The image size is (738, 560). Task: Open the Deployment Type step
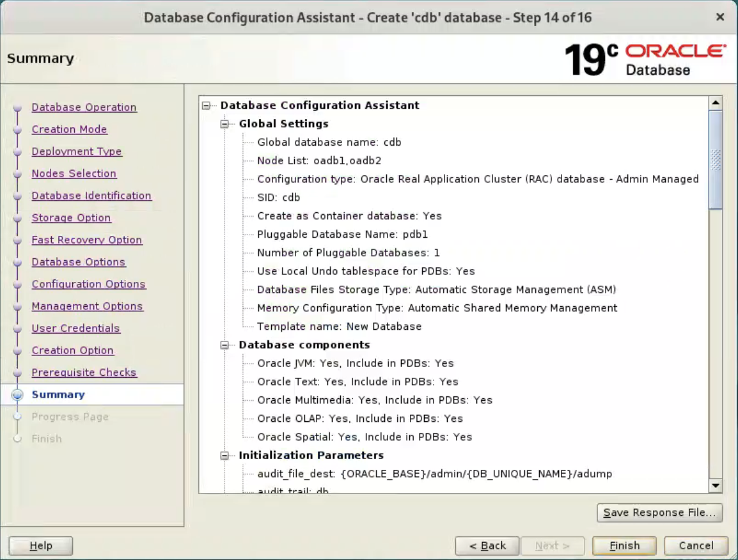coord(77,152)
